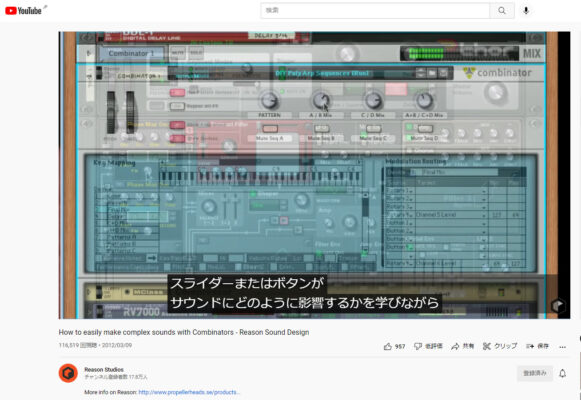The height and width of the screenshot is (400, 581).
Task: Create a clip with クリップ scissors
Action: (x=500, y=346)
